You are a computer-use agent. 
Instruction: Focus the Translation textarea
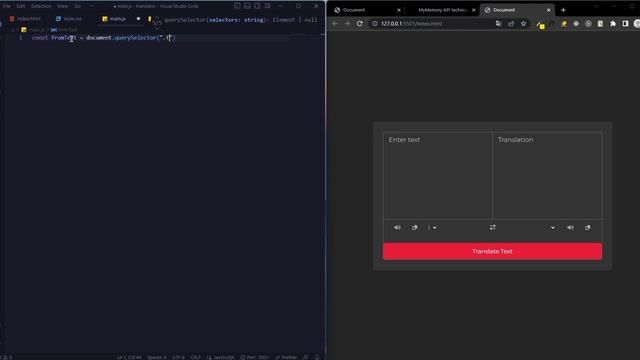547,176
